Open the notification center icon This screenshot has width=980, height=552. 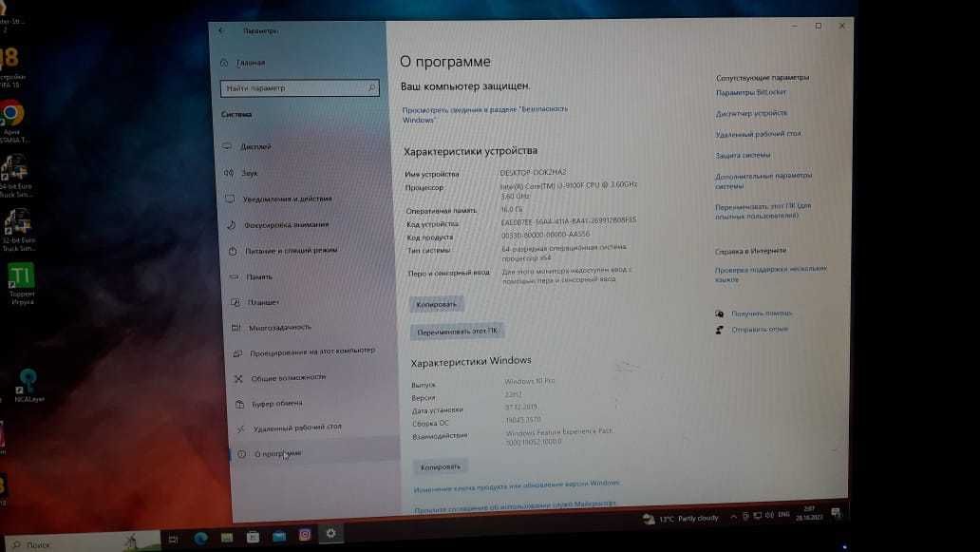[x=837, y=513]
